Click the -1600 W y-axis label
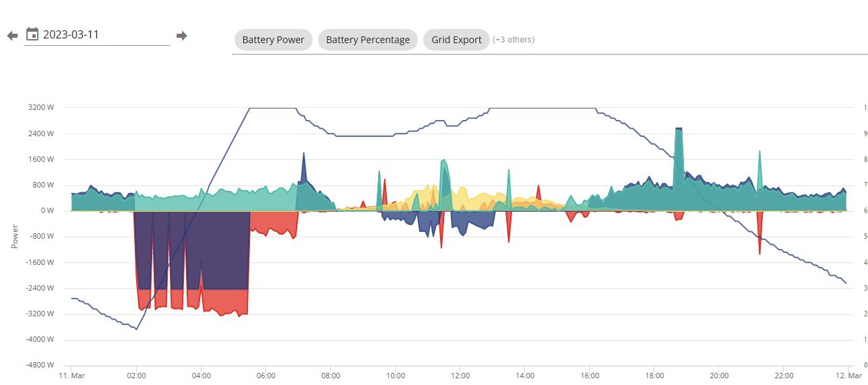 tap(40, 262)
